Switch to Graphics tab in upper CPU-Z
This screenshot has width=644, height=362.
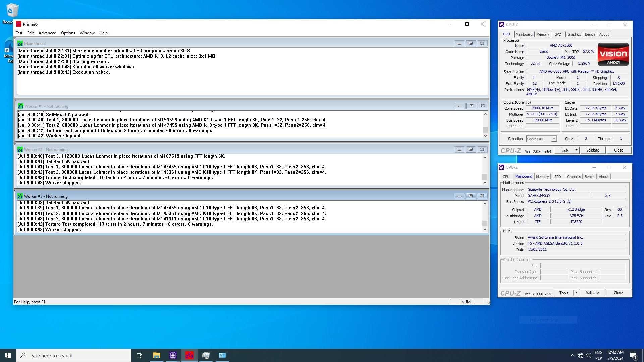[x=574, y=34]
